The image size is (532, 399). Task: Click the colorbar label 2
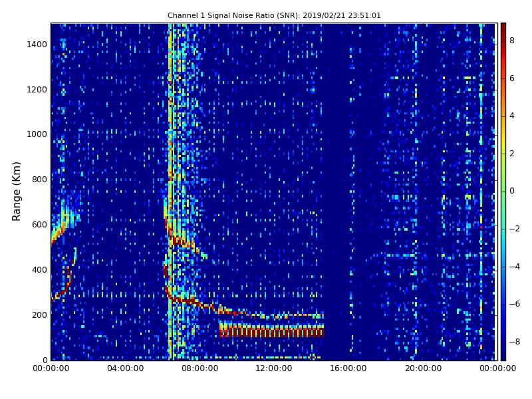click(x=512, y=154)
